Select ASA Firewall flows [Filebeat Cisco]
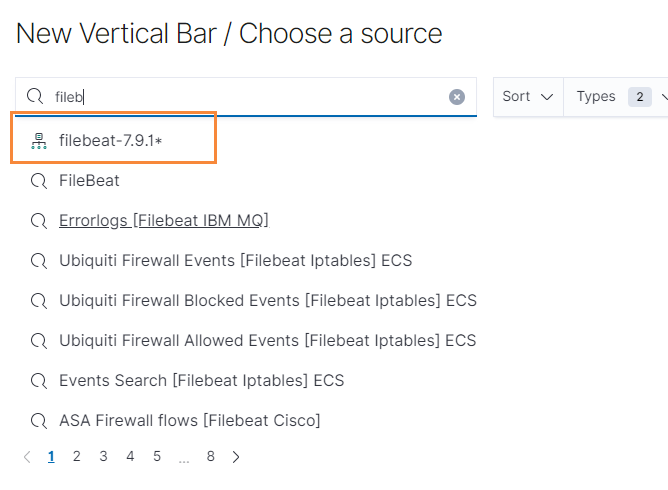The image size is (668, 490). pos(189,421)
